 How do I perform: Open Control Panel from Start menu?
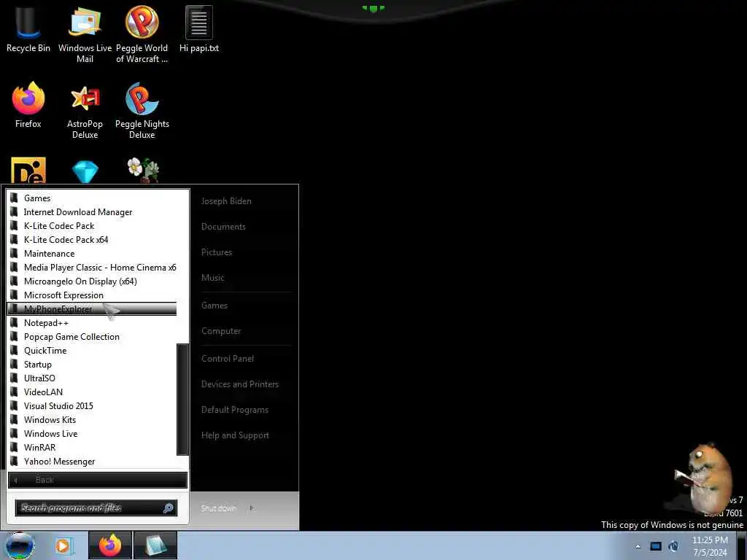(228, 359)
